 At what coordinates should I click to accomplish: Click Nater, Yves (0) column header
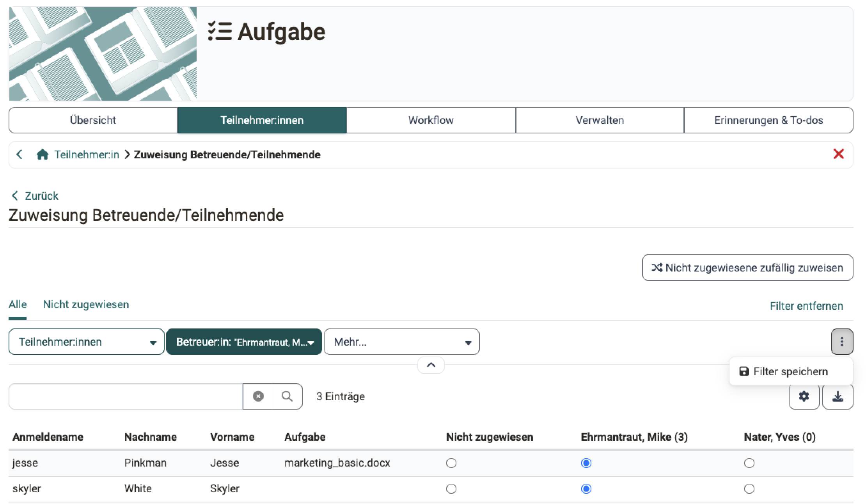click(780, 437)
